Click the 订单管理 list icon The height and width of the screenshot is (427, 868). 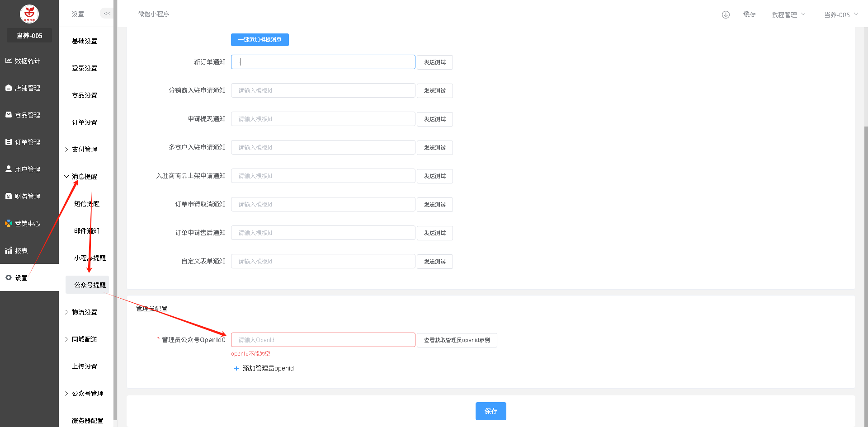pyautogui.click(x=9, y=142)
